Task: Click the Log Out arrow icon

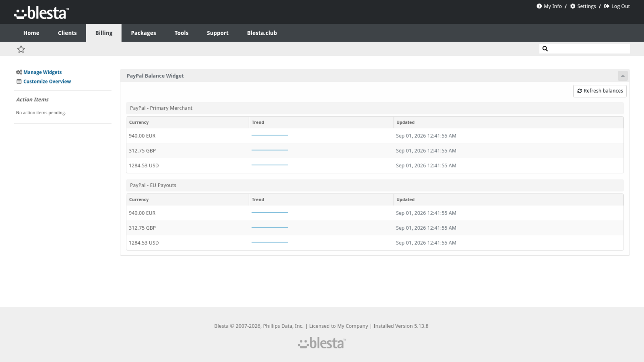Action: coord(607,6)
